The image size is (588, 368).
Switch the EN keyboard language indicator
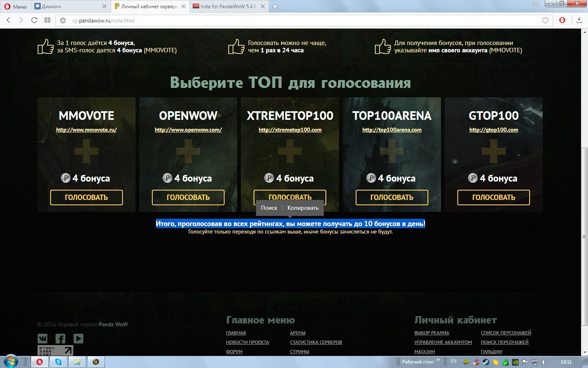point(453,361)
